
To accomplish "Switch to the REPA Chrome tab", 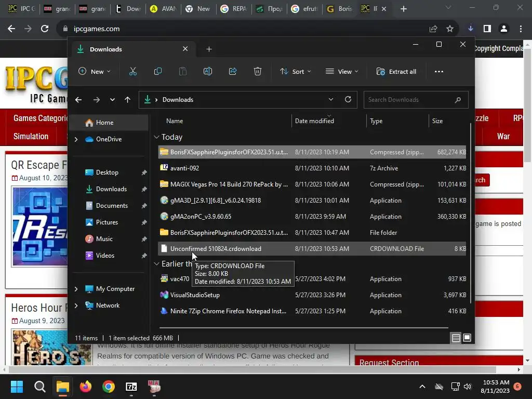I will point(234,9).
